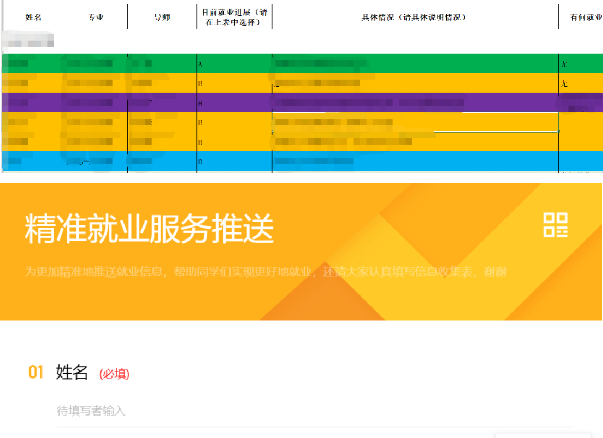This screenshot has height=438, width=603.
Task: Click the 姓名 question label in the form
Action: pyautogui.click(x=73, y=373)
